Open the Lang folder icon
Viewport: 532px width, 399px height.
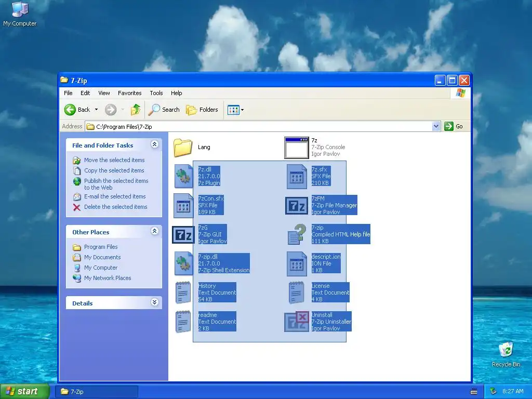coord(183,147)
